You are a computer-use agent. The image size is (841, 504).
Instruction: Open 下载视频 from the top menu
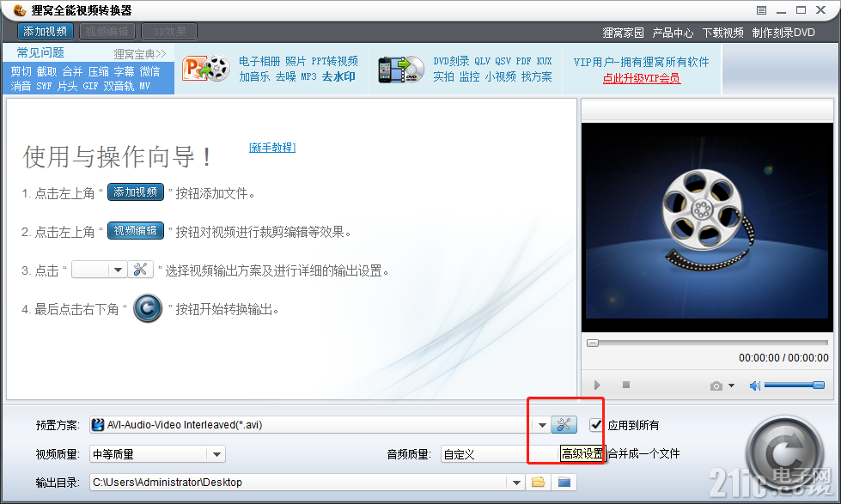722,33
